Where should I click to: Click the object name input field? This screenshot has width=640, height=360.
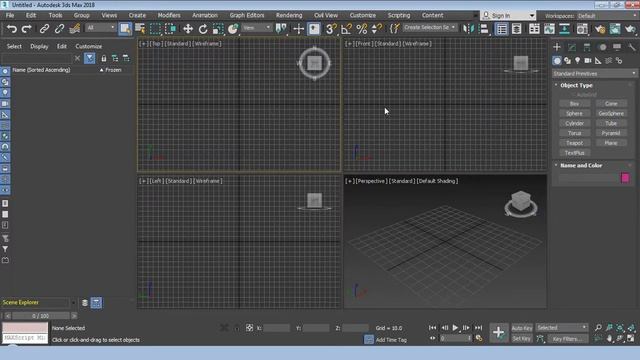click(589, 178)
